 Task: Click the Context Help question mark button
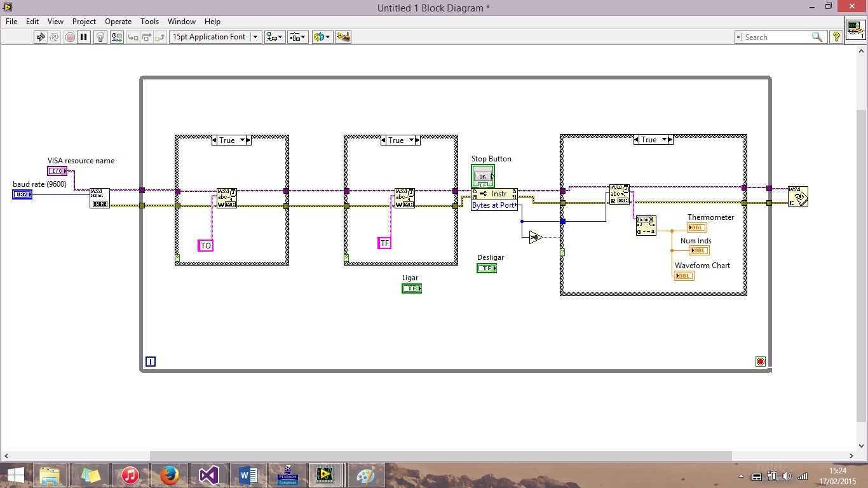click(836, 37)
